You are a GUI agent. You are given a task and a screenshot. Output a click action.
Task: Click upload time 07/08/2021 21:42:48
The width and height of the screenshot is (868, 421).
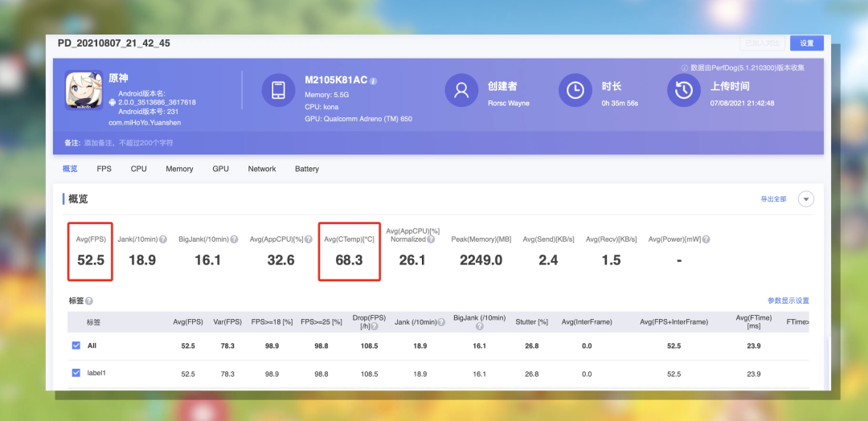click(742, 104)
